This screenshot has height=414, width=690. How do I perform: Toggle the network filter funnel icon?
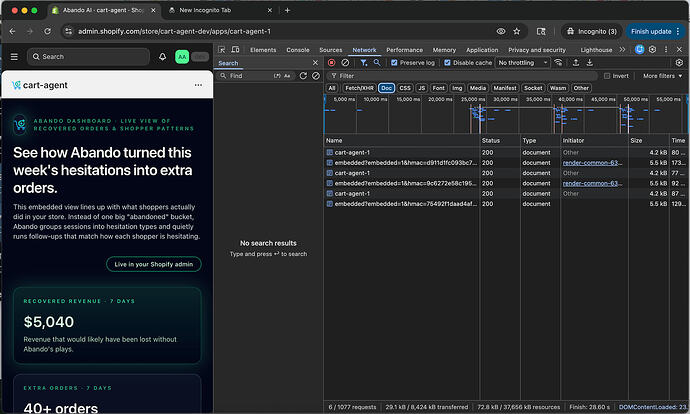tap(363, 63)
